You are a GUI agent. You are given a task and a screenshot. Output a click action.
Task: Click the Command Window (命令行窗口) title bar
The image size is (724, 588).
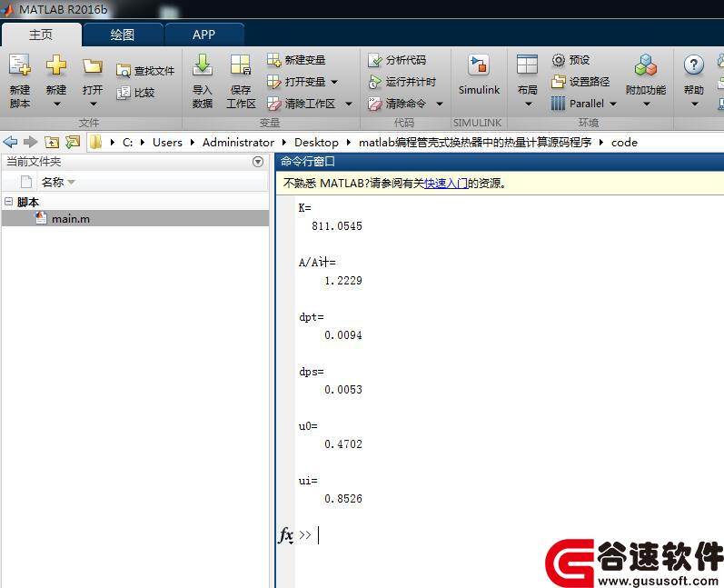coord(500,162)
